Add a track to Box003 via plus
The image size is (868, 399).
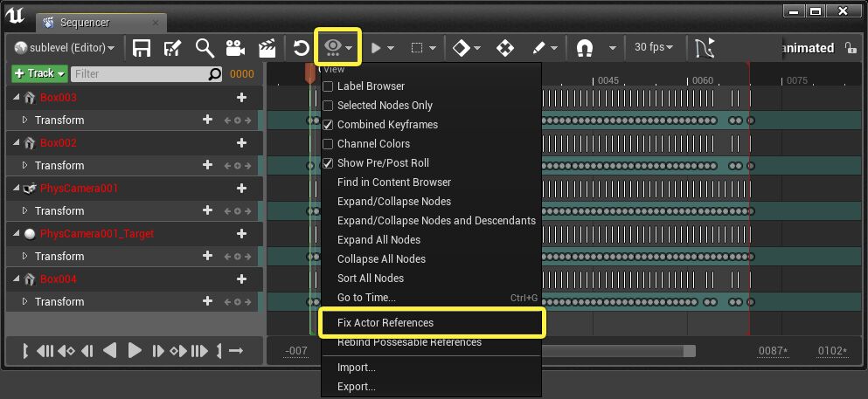[x=241, y=97]
